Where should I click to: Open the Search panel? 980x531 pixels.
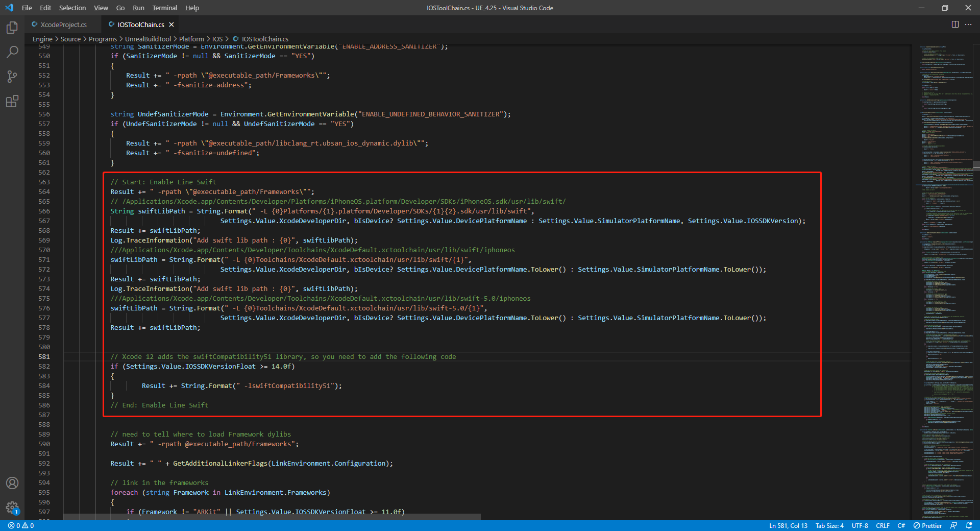coord(12,52)
